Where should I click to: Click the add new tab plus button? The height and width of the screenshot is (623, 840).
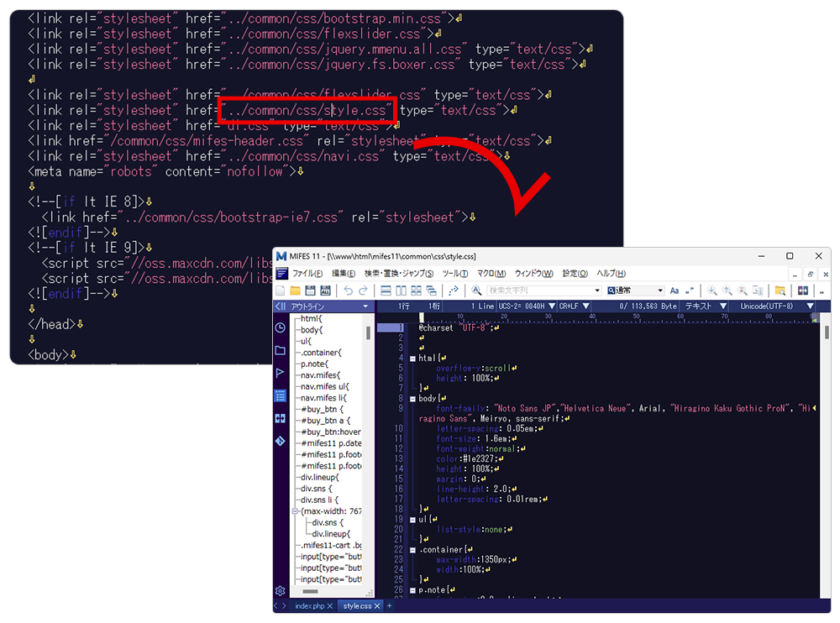click(x=390, y=606)
